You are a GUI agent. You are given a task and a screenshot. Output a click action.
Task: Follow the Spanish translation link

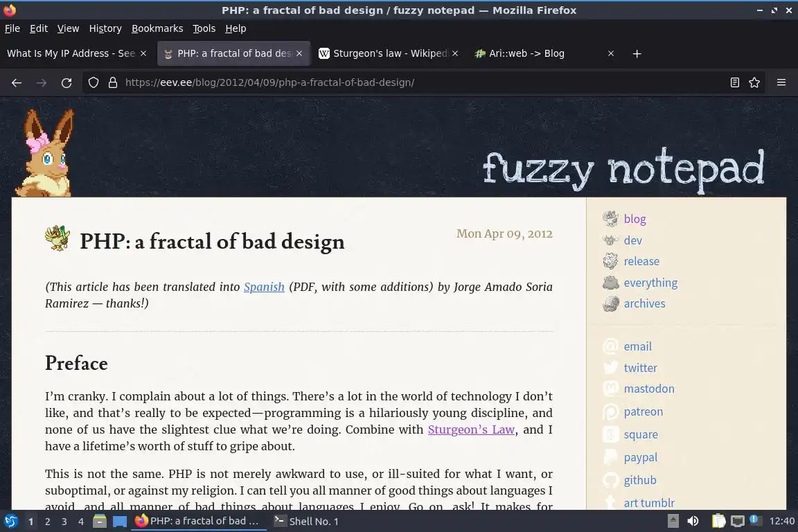(264, 287)
